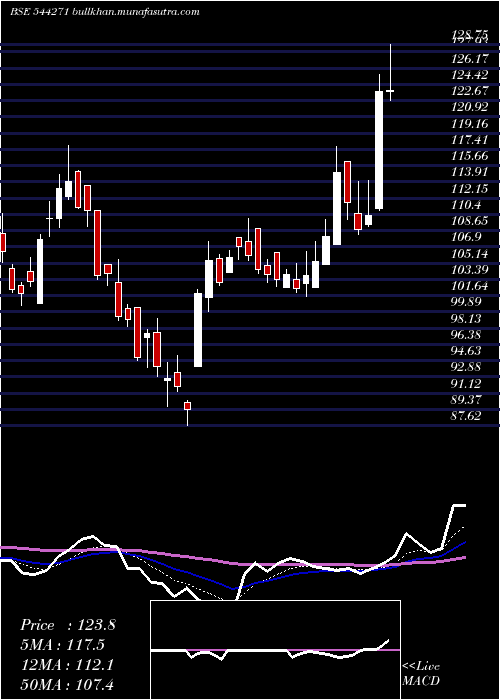Click the 87.62 lowest price label
This screenshot has height=700, width=500.
[x=466, y=416]
